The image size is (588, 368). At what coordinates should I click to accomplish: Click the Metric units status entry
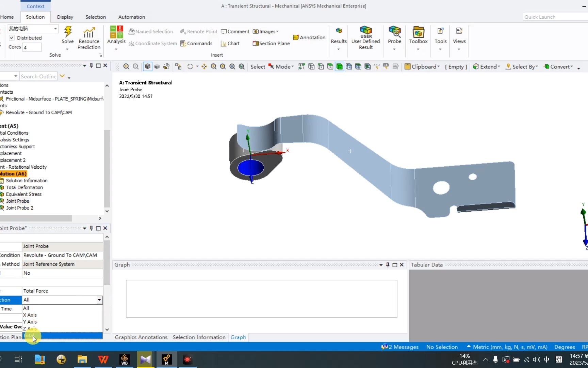pyautogui.click(x=507, y=347)
